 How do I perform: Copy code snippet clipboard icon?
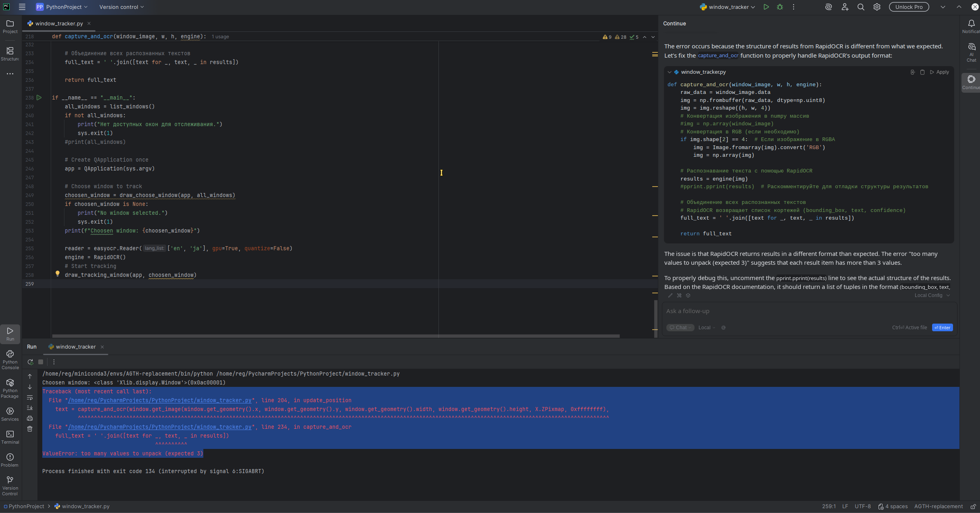[922, 72]
